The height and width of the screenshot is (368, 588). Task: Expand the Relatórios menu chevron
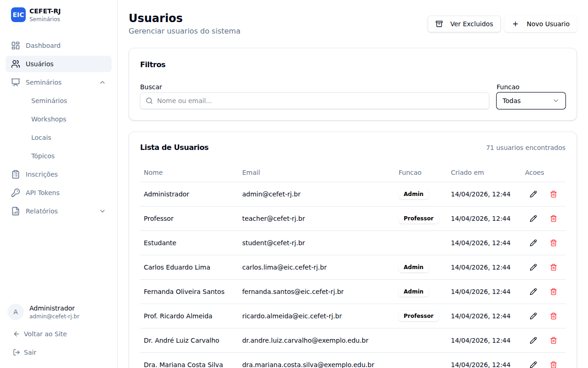click(x=102, y=211)
